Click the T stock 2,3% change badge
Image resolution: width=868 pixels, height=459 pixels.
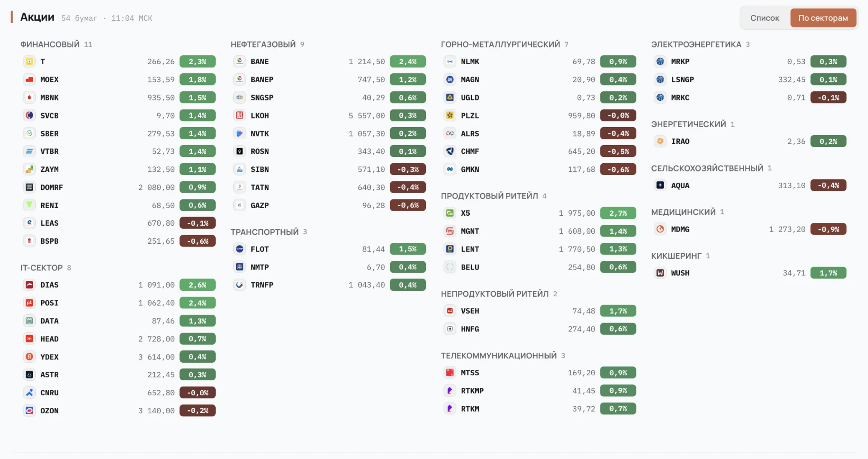198,62
